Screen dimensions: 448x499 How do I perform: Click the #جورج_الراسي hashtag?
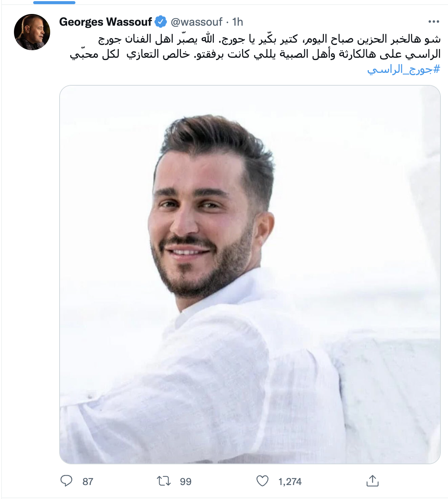click(404, 69)
